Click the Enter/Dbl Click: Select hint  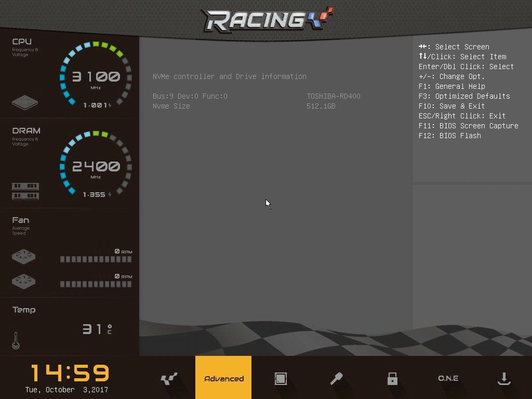466,66
